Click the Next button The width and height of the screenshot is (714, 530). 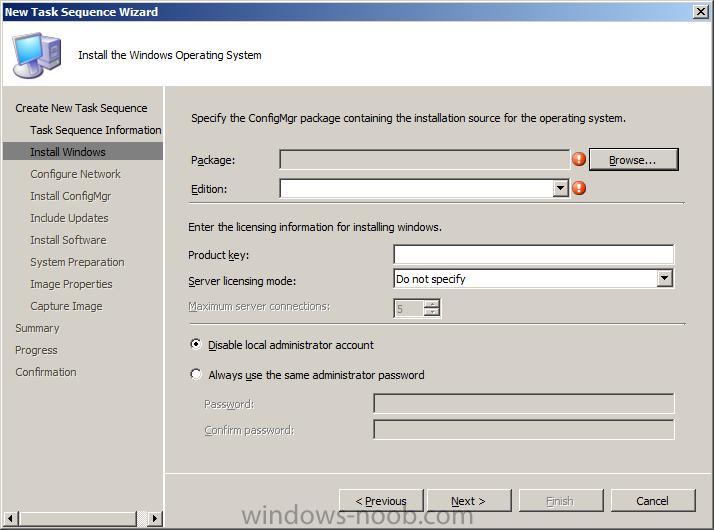pyautogui.click(x=469, y=501)
